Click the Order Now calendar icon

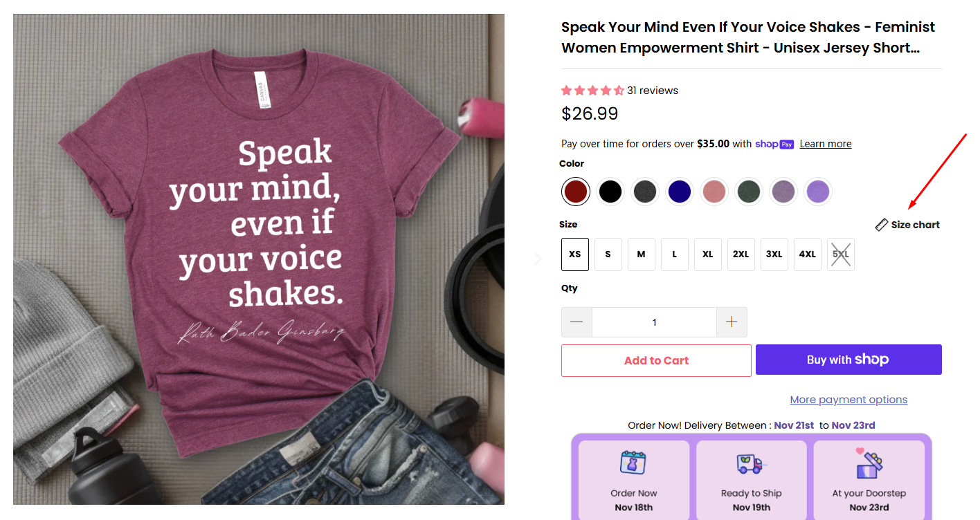(x=633, y=463)
